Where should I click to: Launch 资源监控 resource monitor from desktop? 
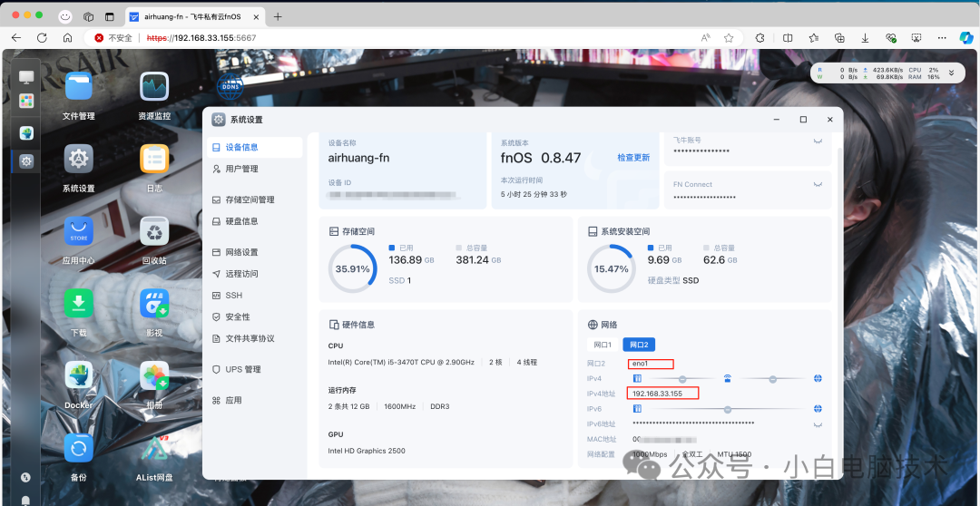[x=154, y=86]
